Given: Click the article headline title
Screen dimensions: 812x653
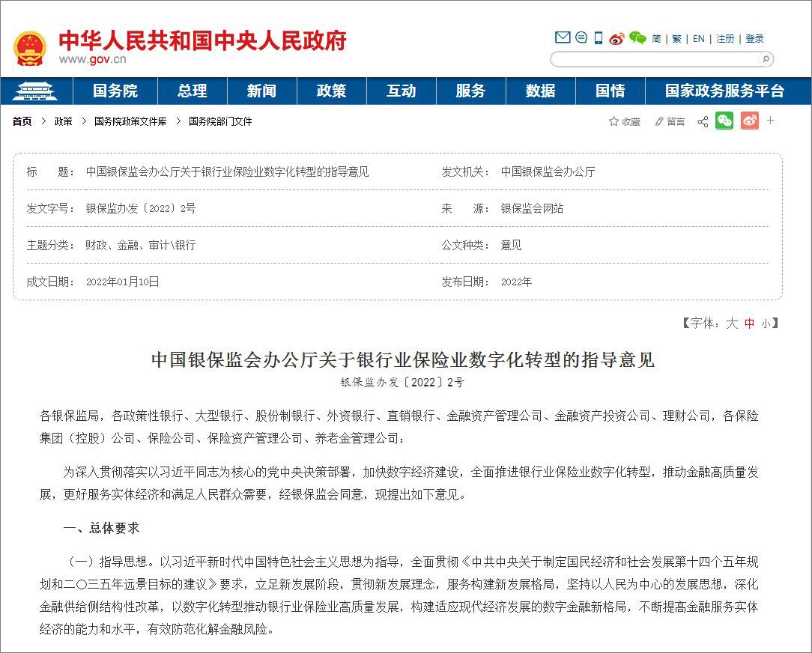Looking at the screenshot, I should tap(403, 359).
